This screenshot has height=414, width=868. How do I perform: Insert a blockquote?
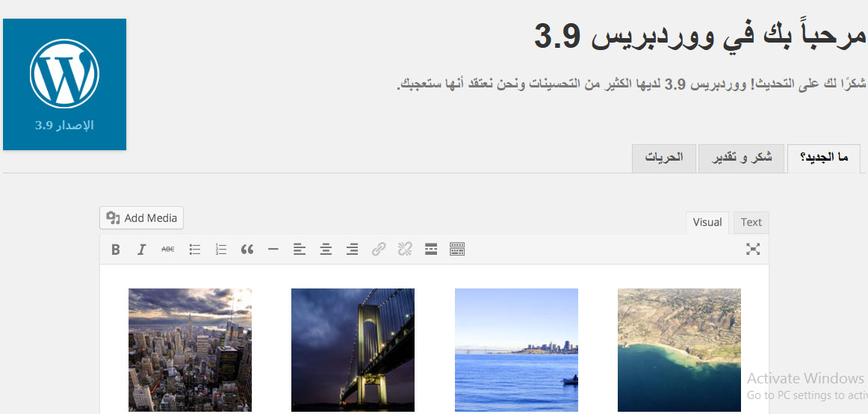pos(247,250)
